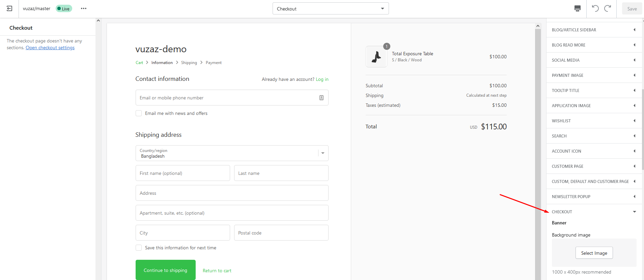The image size is (644, 280).
Task: Open checkout settings link
Action: [x=50, y=48]
